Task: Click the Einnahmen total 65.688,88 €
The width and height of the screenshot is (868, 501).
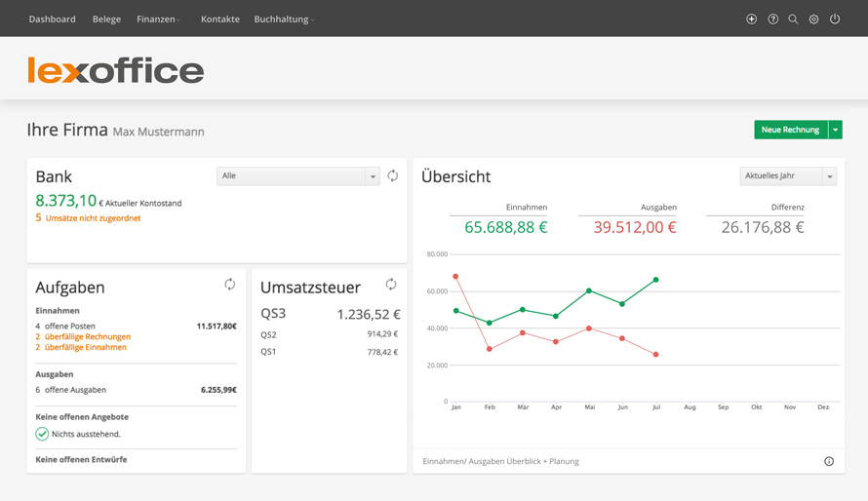Action: [x=505, y=227]
